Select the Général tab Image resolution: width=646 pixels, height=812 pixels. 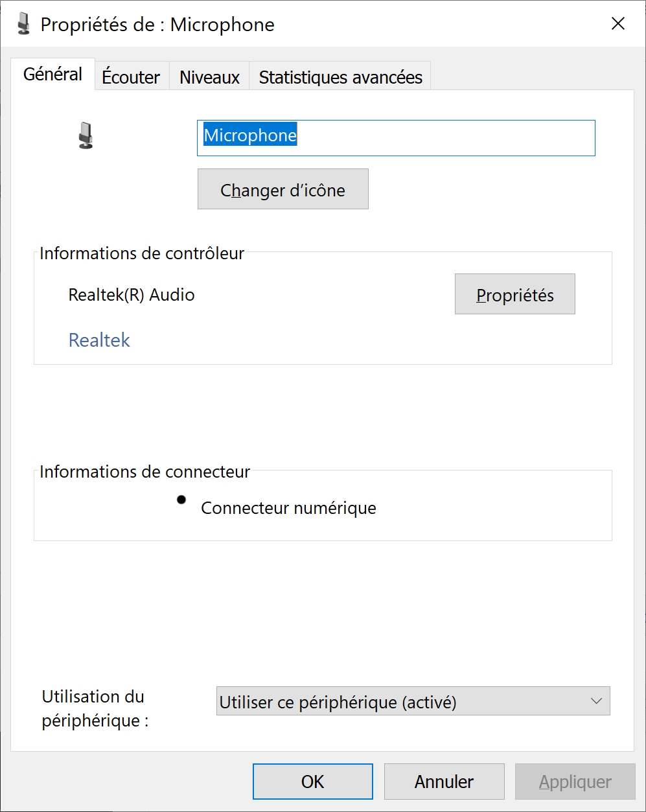pyautogui.click(x=53, y=74)
